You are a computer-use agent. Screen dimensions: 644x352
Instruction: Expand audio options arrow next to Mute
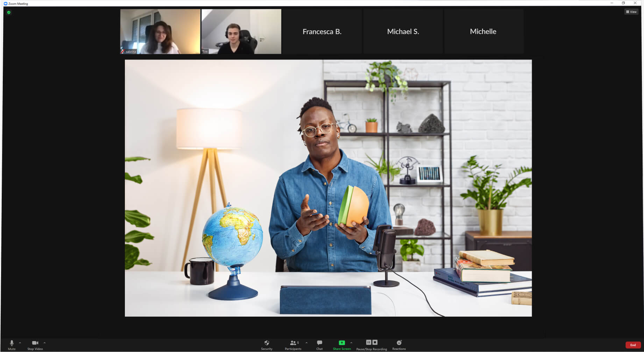[x=20, y=343]
